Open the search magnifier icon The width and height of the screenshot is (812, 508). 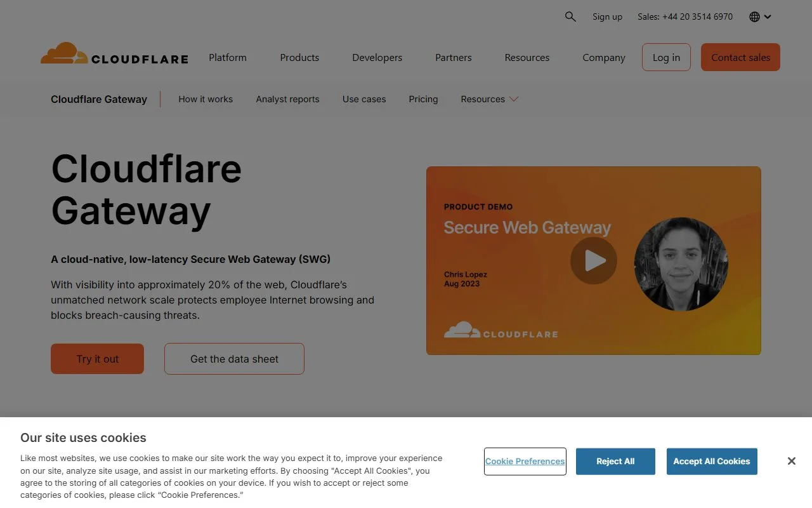click(x=570, y=17)
